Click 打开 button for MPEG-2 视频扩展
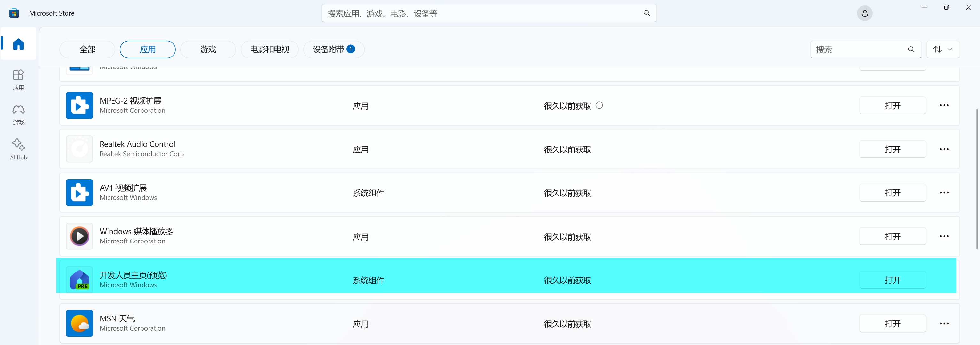 892,105
